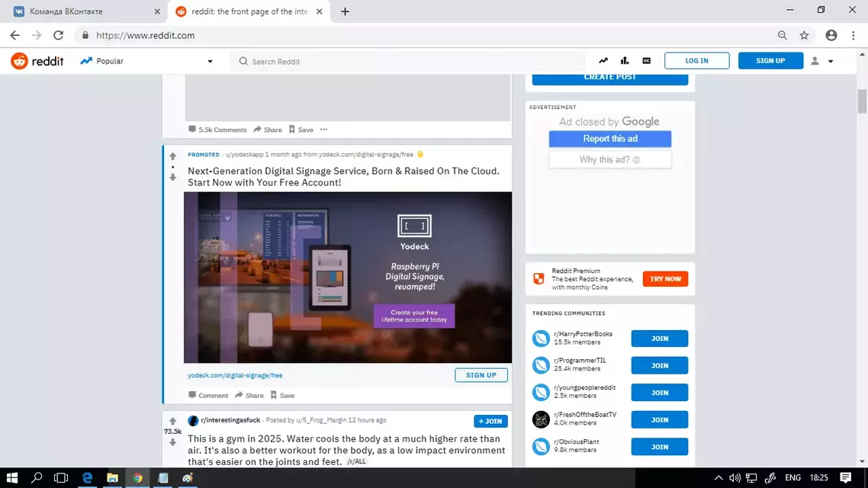The height and width of the screenshot is (488, 868).
Task: Save the post with 5.5k comments
Action: [301, 130]
